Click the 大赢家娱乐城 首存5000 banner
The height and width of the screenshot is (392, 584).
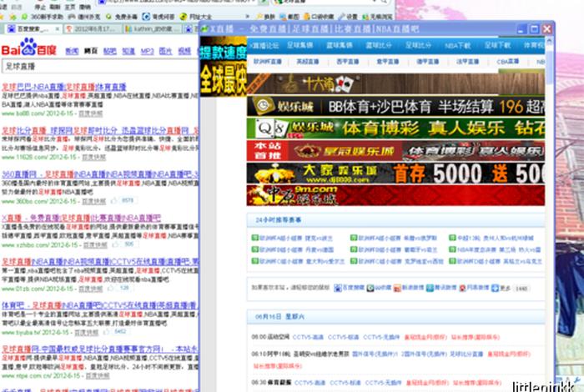click(x=395, y=173)
